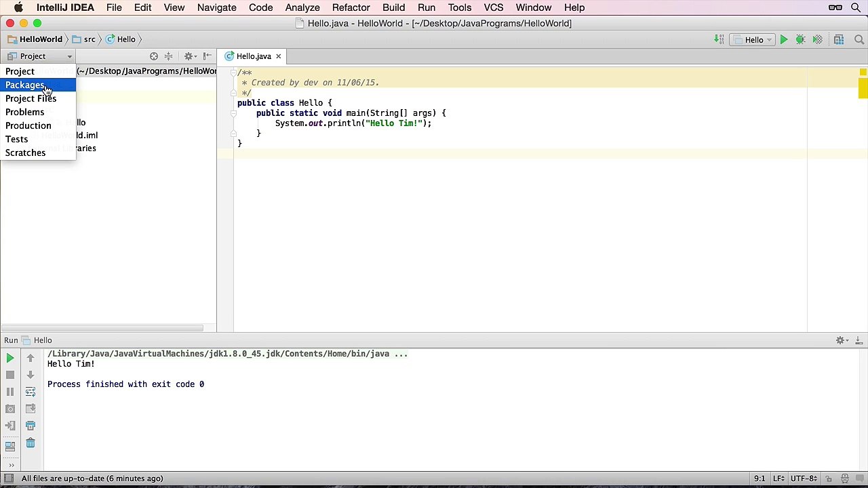The width and height of the screenshot is (868, 488).
Task: Click the Exit icon in Run panel
Action: click(x=10, y=426)
